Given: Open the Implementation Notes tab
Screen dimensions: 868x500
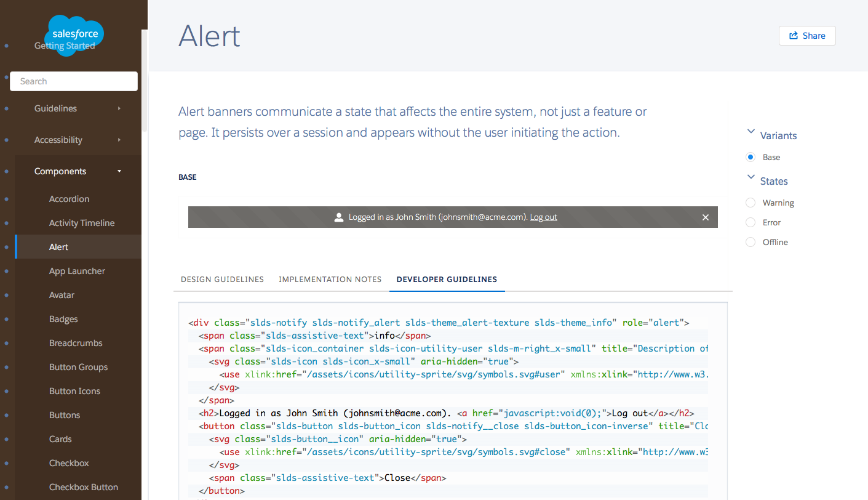Looking at the screenshot, I should click(x=330, y=279).
